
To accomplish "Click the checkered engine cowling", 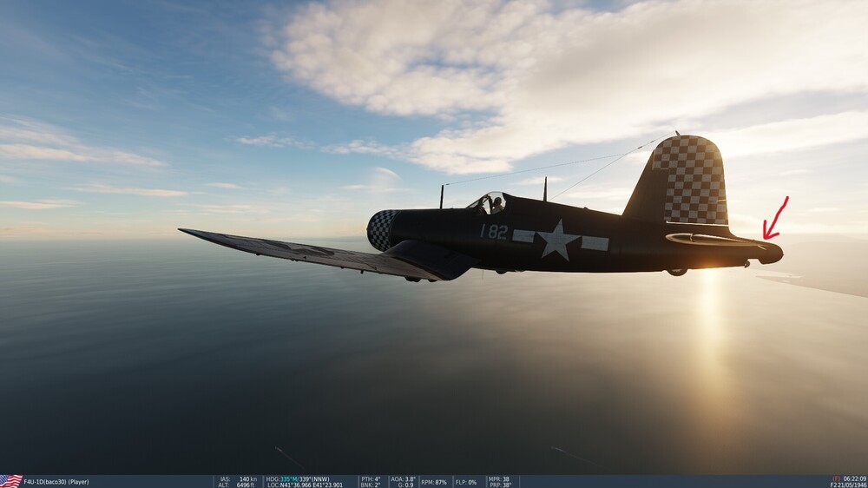I will [x=382, y=230].
